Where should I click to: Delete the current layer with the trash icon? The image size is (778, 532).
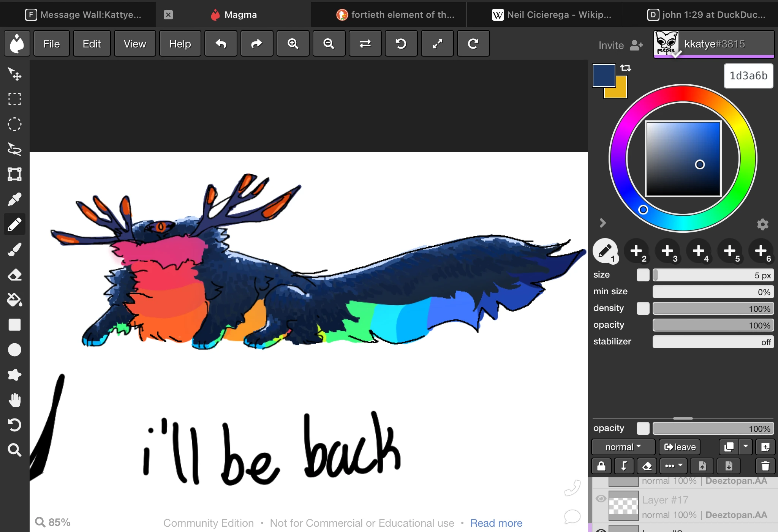click(765, 466)
